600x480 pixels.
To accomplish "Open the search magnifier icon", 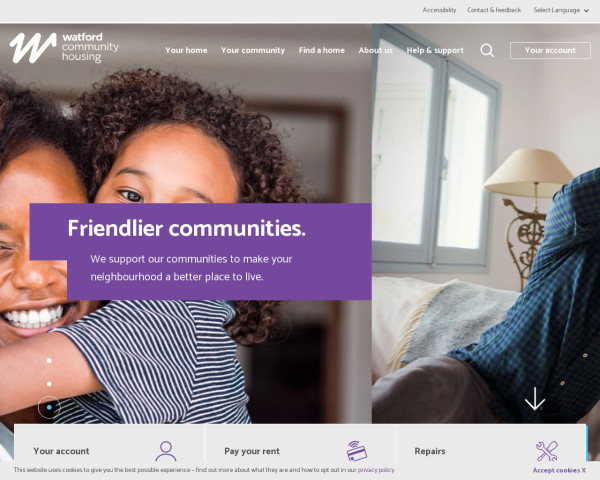I will pos(487,50).
